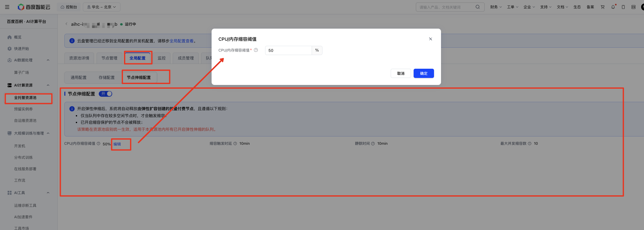644x230 pixels.
Task: Select the 节点伸缩配置 sub-tab
Action: (139, 78)
